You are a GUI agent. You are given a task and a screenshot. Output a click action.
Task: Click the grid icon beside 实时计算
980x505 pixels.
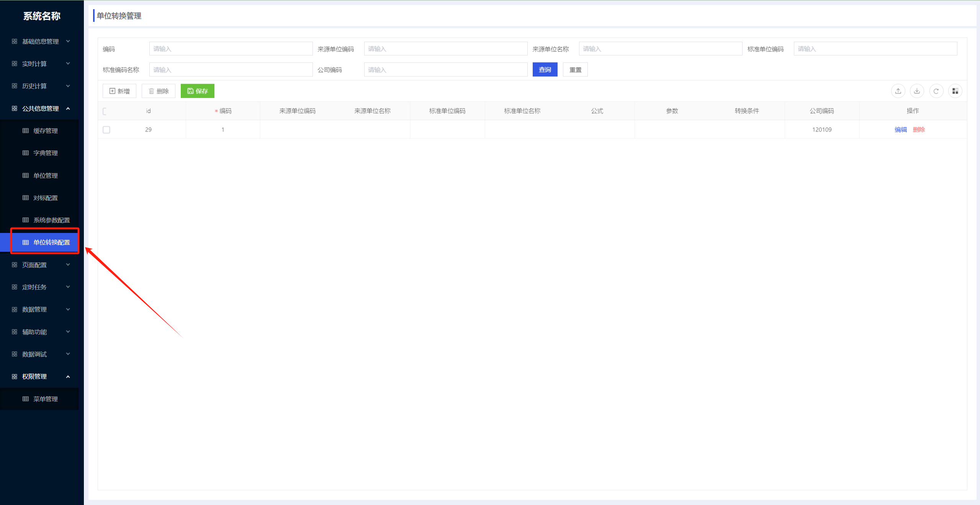(x=15, y=64)
